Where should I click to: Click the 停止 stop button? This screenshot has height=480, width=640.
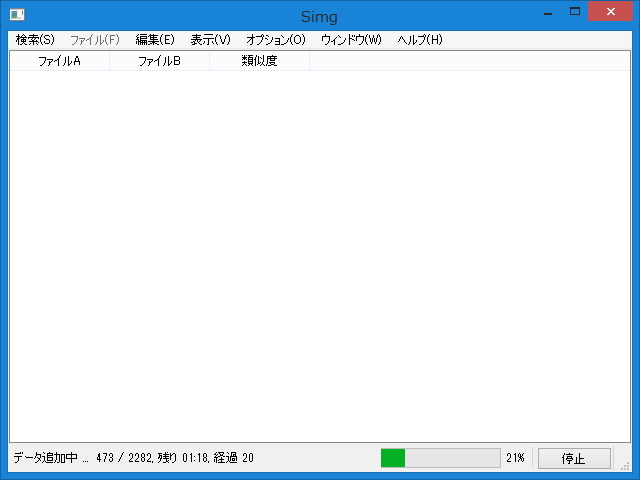pyautogui.click(x=574, y=458)
